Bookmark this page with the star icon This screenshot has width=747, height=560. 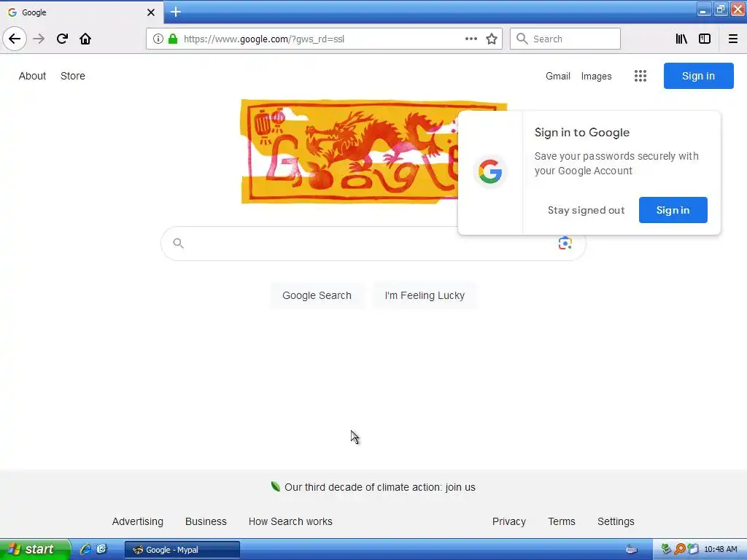492,39
